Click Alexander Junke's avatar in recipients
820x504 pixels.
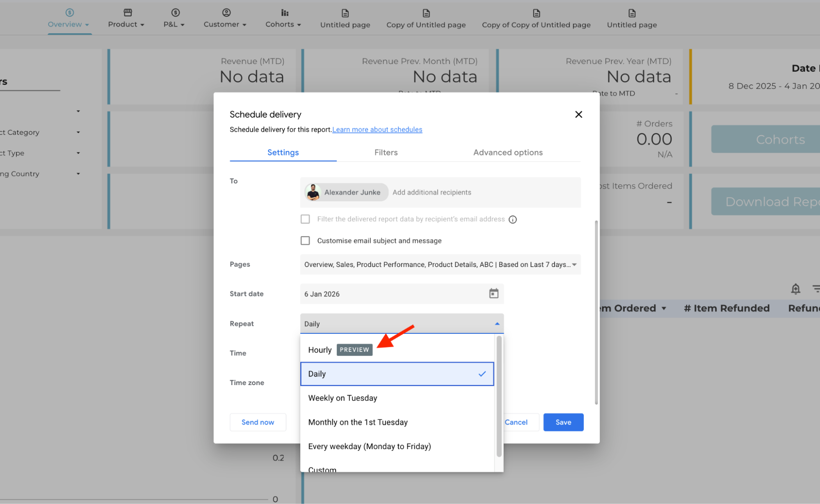point(313,192)
